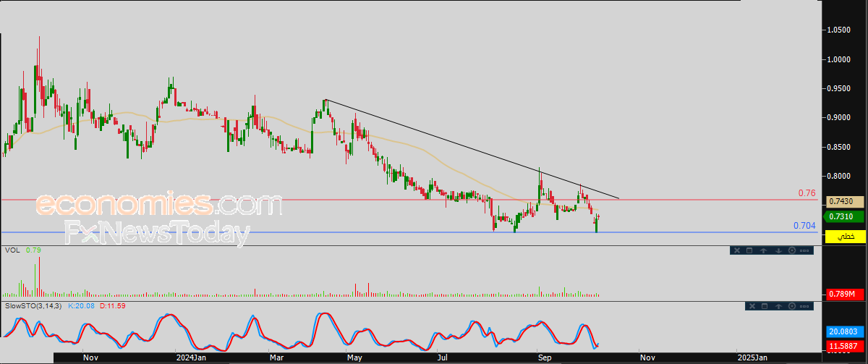Image resolution: width=868 pixels, height=364 pixels.
Task: Click the yellow Arabic scale label
Action: (845, 237)
